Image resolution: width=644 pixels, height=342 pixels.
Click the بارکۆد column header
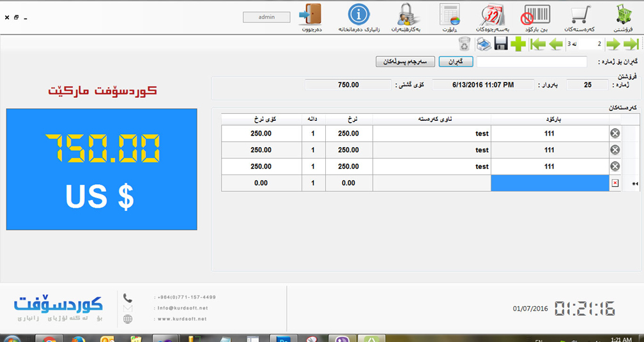[x=549, y=119]
